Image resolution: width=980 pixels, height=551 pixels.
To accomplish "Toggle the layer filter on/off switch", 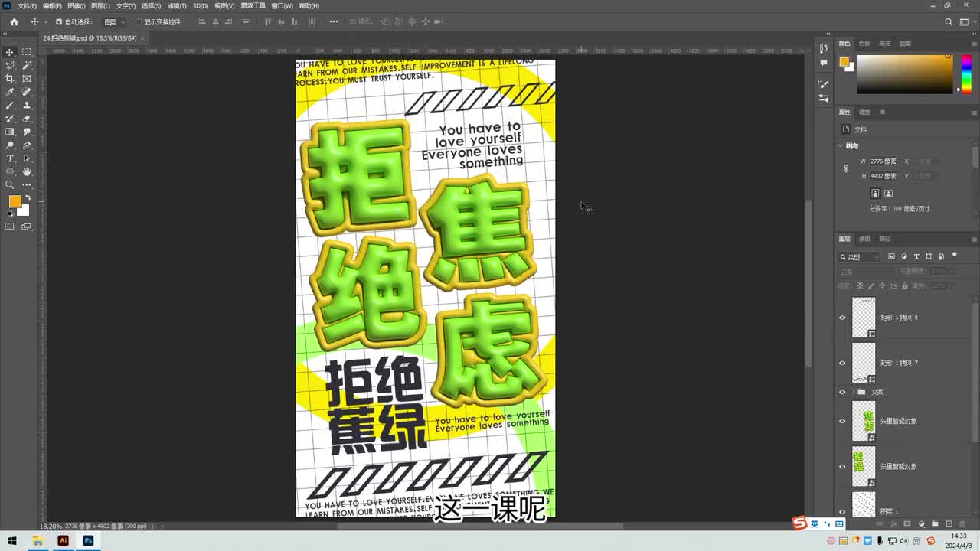I will (x=955, y=256).
